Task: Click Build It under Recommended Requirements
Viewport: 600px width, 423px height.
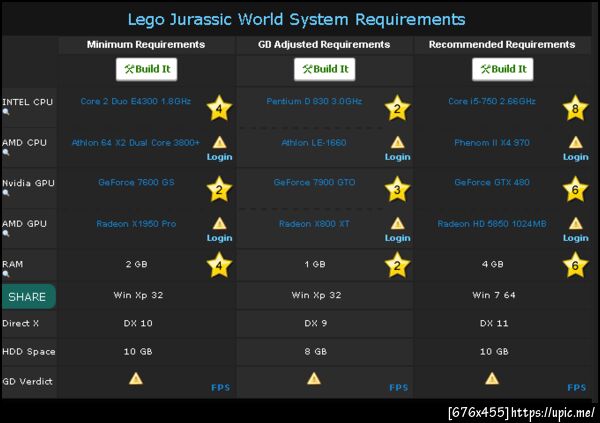Action: point(502,69)
